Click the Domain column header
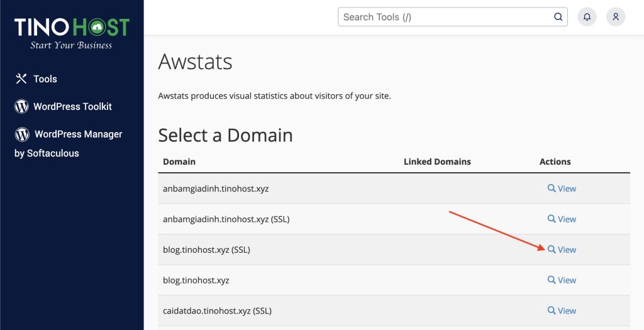Screen dimensions: 644x330 coord(179,162)
